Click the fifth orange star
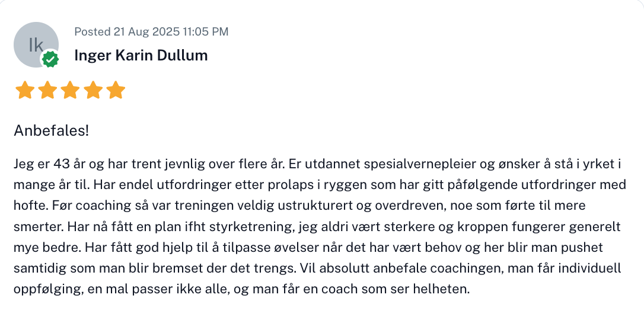Viewport: 644px width, 320px height. (115, 91)
